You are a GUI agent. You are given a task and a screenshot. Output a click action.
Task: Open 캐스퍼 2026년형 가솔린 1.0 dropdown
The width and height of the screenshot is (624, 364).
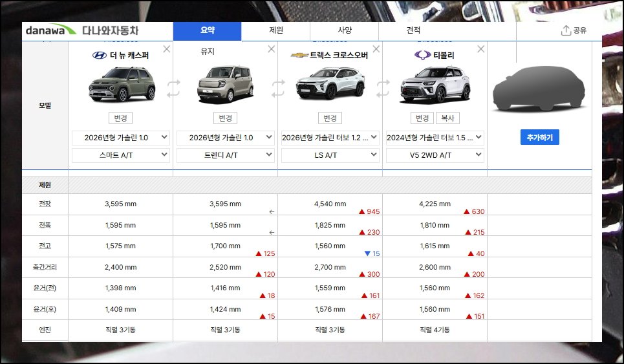120,138
